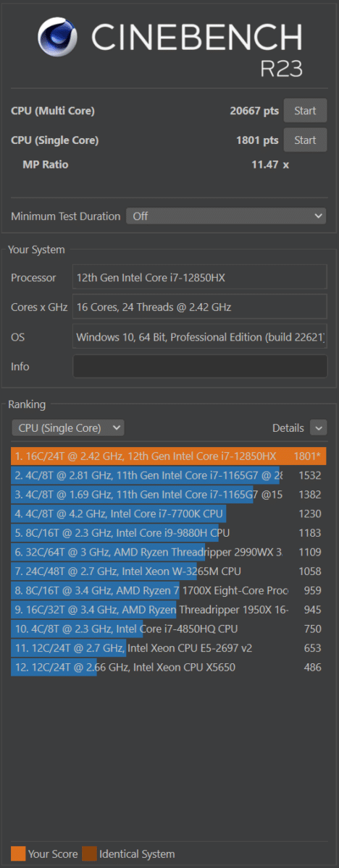Select the Ryzen 7 1700X ranking row
This screenshot has height=868, width=339.
(169, 590)
